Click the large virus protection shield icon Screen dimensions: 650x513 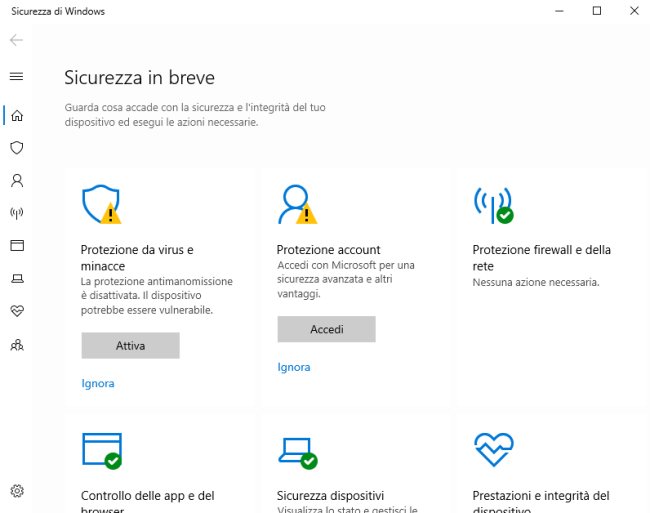pos(102,204)
